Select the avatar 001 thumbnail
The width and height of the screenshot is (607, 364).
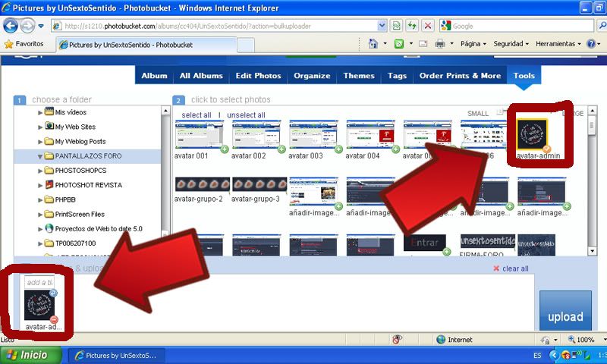click(199, 134)
